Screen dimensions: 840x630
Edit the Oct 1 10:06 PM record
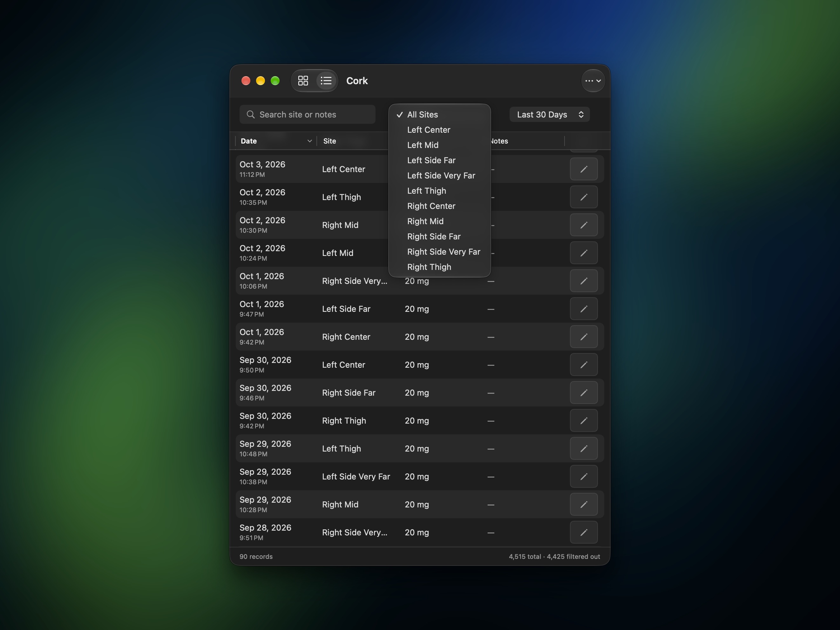pos(583,281)
